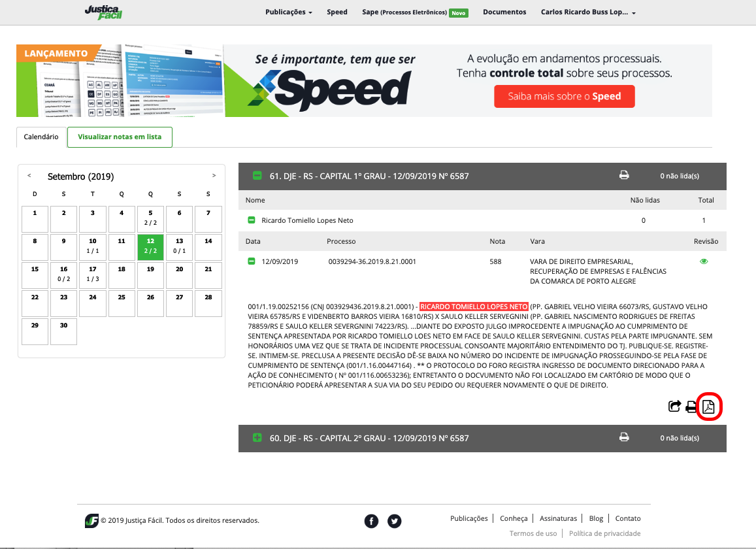Select September 12 in the calendar
The width and height of the screenshot is (756, 549).
coord(150,247)
